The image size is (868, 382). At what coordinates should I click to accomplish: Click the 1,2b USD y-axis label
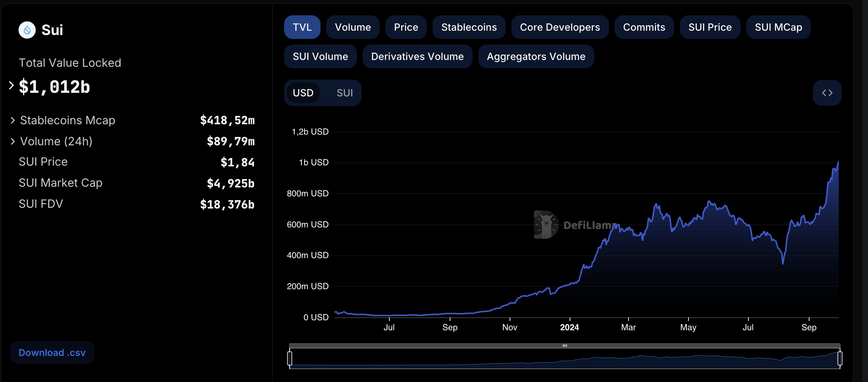[x=310, y=132]
